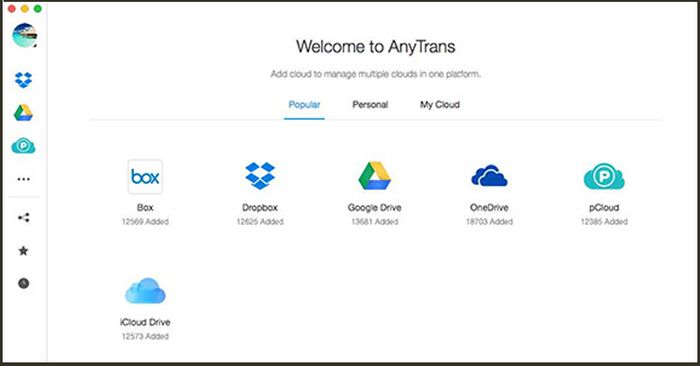
Task: Select pCloud icon in the sidebar
Action: tap(23, 146)
